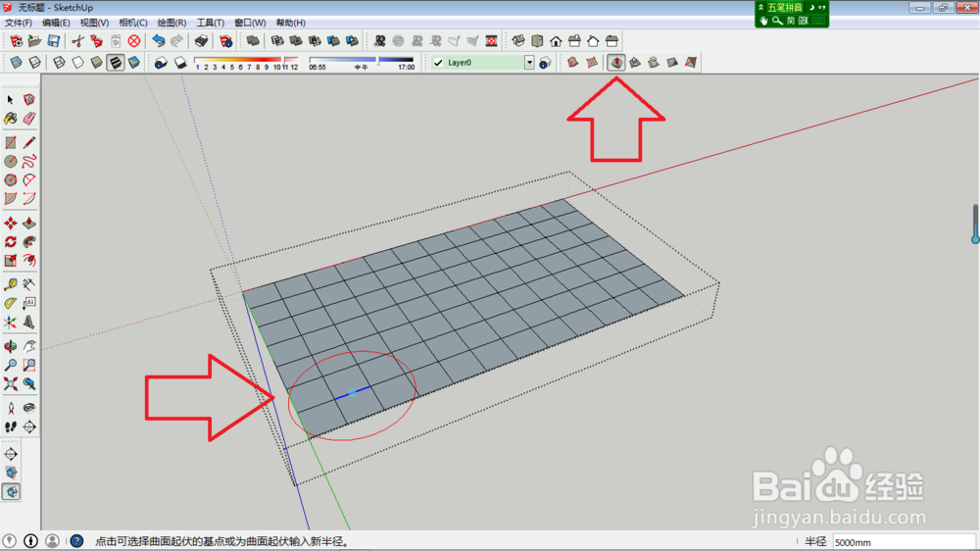Viewport: 980px width, 551px height.
Task: Open the Layer0 dropdown arrow
Action: point(529,63)
